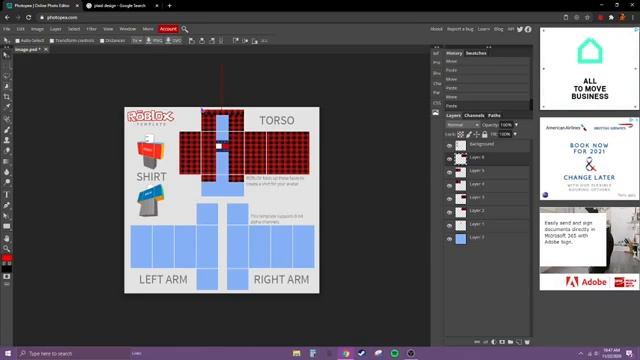This screenshot has width=640, height=360.
Task: Select the Hand tool
Action: coord(7,238)
